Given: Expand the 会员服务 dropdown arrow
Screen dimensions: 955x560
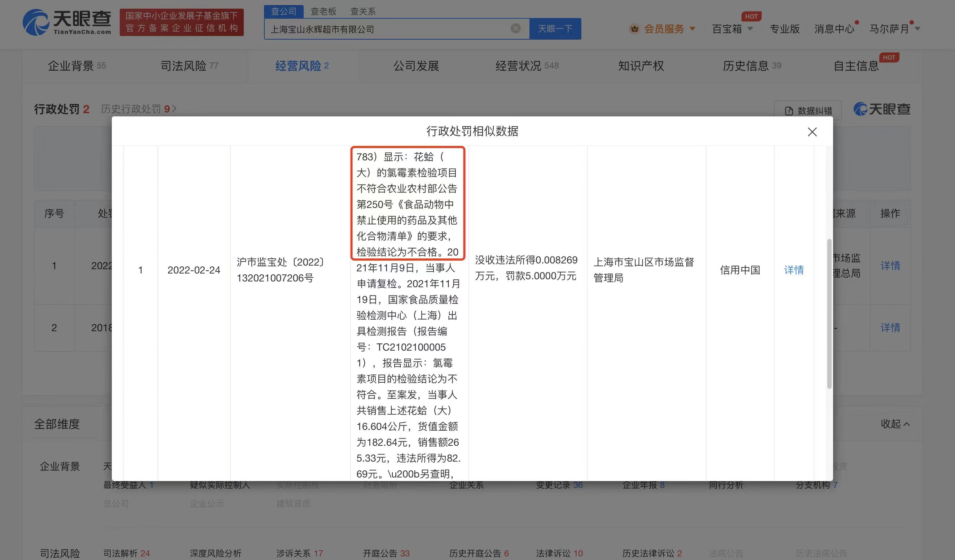Looking at the screenshot, I should (692, 29).
